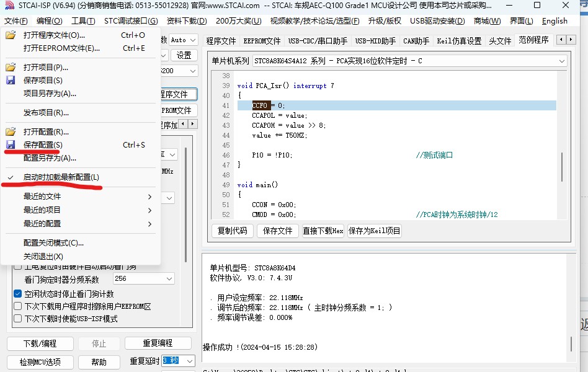
Task: Click the floppy disk icon for 保存配置
Action: pyautogui.click(x=11, y=144)
